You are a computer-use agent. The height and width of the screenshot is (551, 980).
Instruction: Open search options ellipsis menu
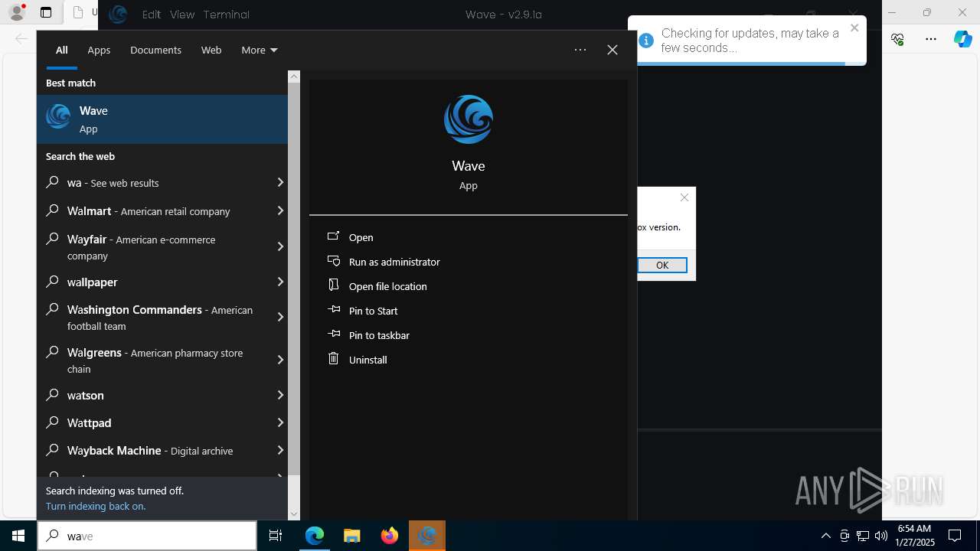tap(580, 50)
